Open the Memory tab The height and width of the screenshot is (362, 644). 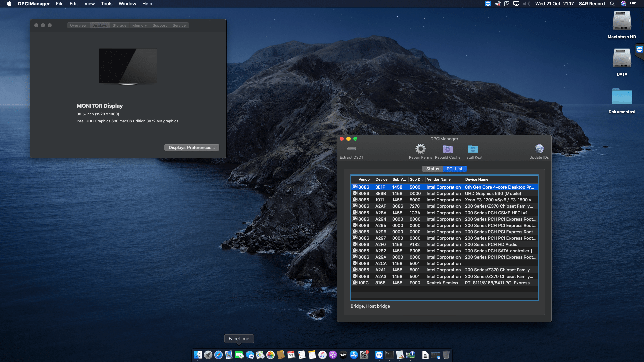140,25
